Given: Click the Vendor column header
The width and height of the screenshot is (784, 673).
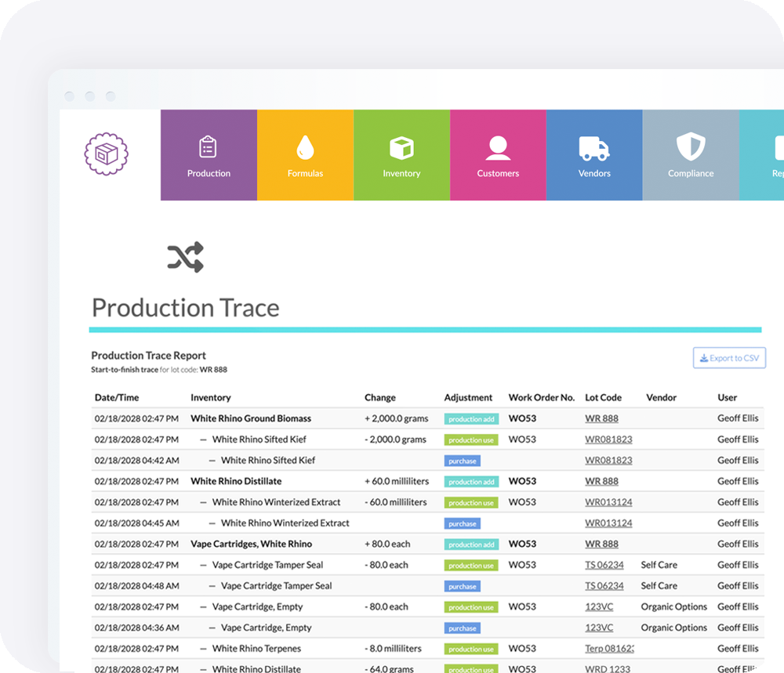Looking at the screenshot, I should coord(661,398).
